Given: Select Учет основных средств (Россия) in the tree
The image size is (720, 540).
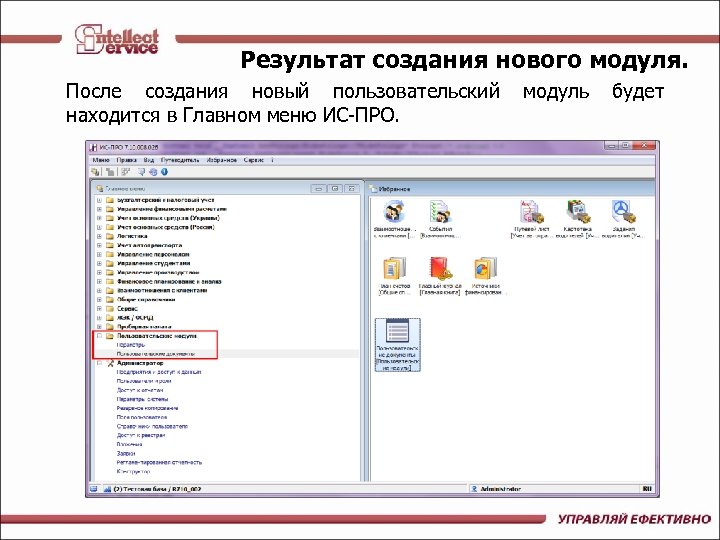Looking at the screenshot, I should (165, 227).
